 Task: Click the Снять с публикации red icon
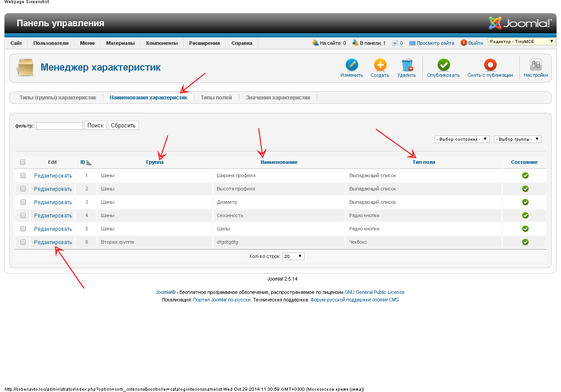490,65
